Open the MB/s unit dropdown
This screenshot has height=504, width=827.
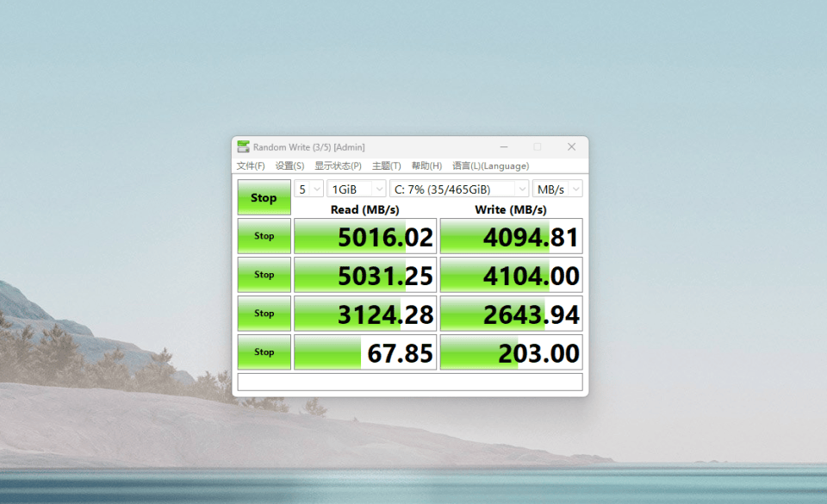tap(557, 190)
